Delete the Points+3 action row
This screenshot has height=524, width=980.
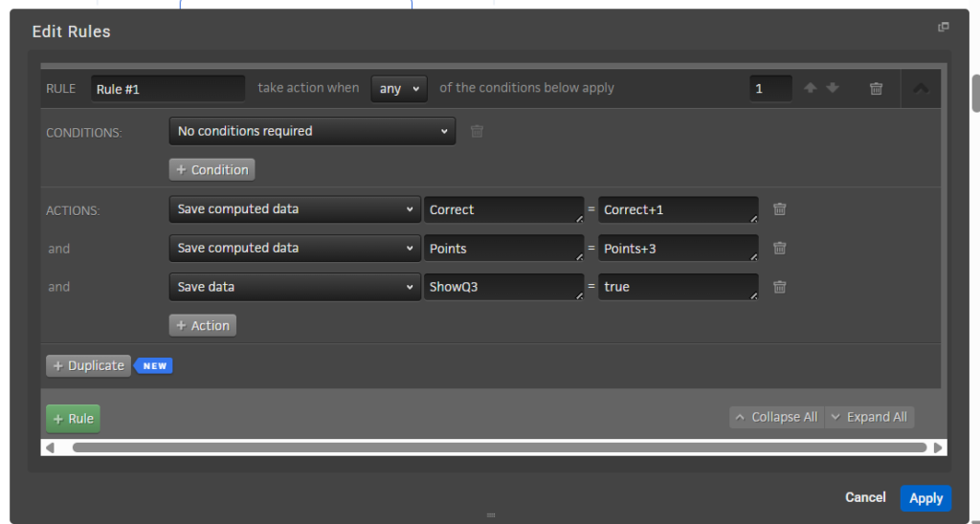[780, 248]
